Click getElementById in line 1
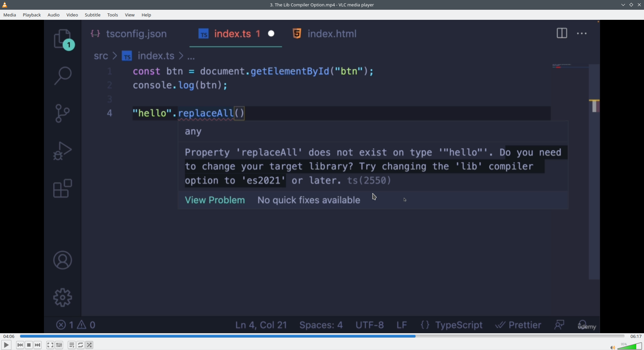The image size is (644, 350). click(x=290, y=71)
